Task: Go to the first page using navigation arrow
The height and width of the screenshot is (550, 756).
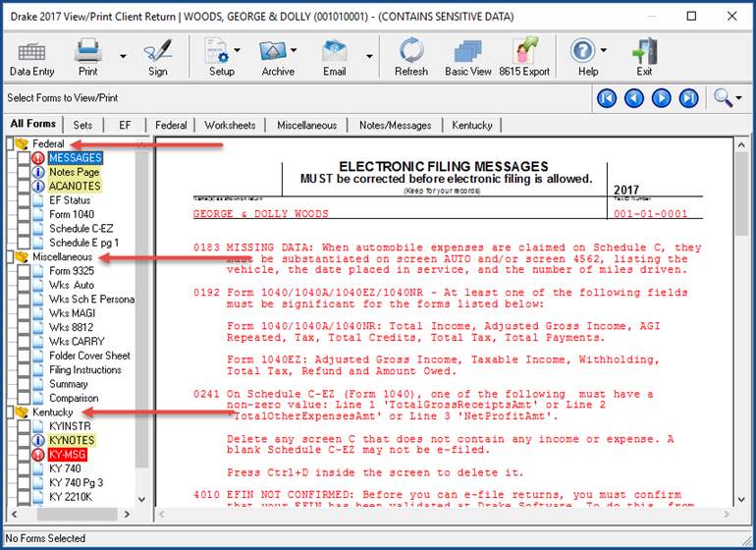Action: coord(606,98)
